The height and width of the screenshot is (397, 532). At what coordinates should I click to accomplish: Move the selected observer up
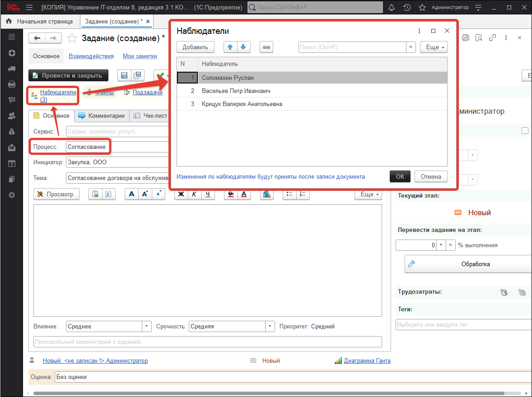(x=230, y=47)
